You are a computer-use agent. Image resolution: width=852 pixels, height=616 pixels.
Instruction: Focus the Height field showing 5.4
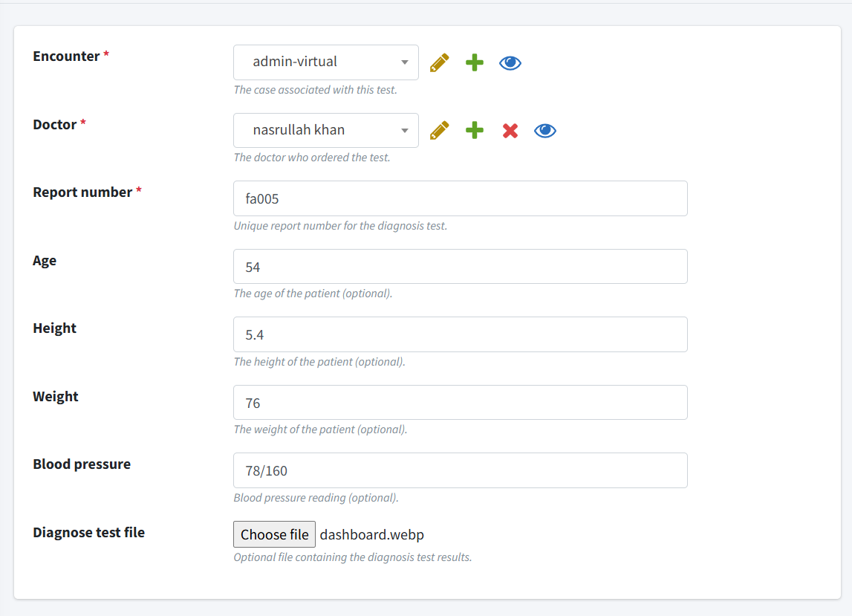tap(460, 334)
